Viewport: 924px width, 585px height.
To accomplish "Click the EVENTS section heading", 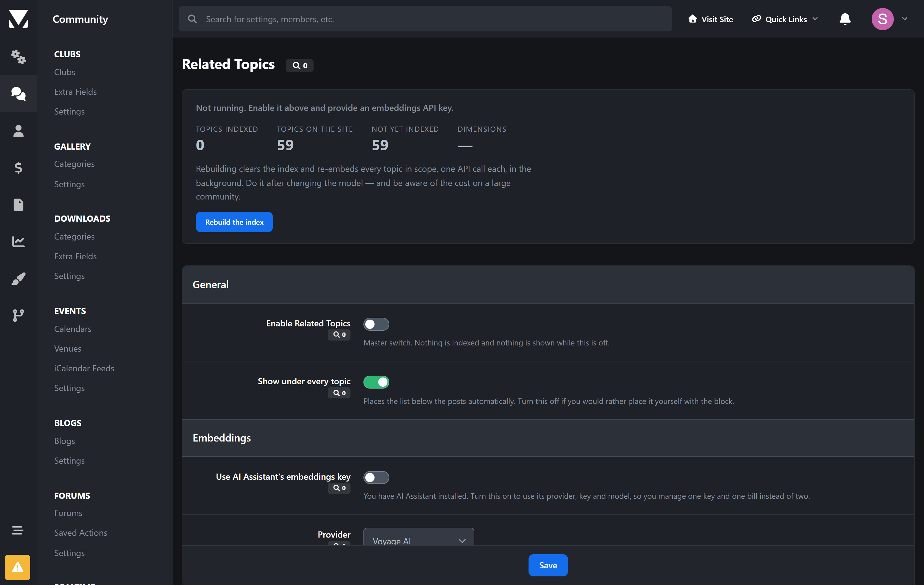I will pyautogui.click(x=70, y=311).
